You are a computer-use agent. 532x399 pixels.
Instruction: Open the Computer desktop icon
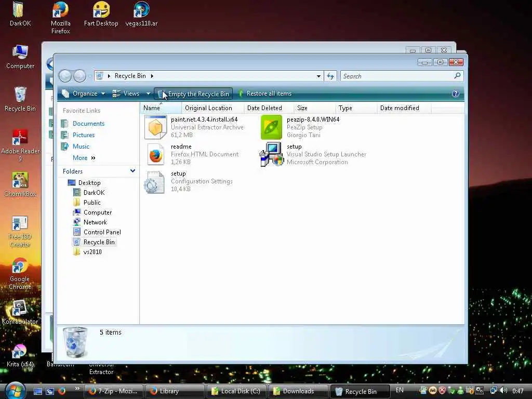[x=20, y=57]
